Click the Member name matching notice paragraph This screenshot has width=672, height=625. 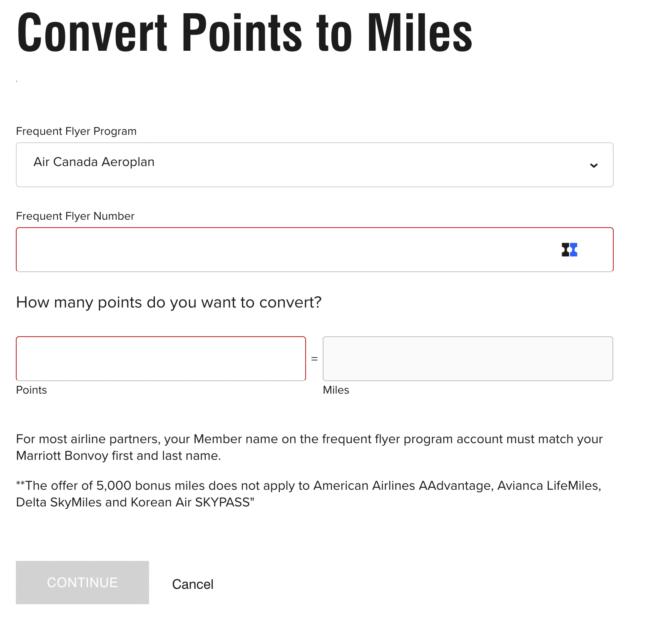coord(309,439)
